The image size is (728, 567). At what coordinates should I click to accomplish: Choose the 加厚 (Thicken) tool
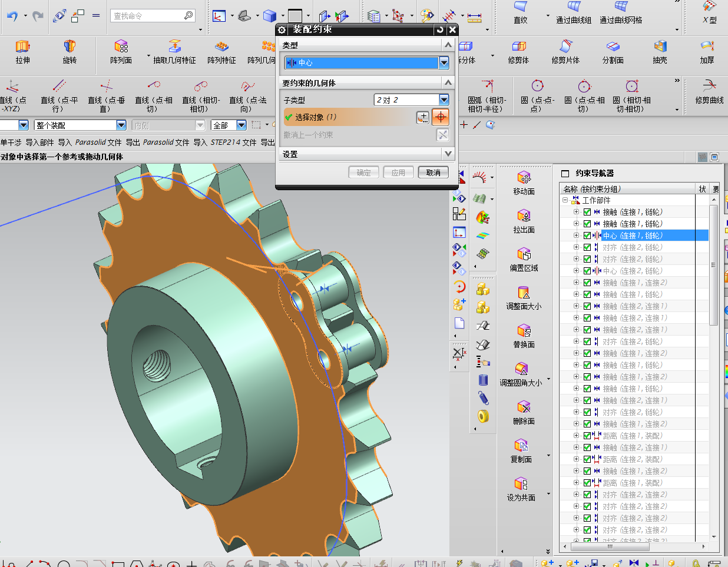pos(707,51)
